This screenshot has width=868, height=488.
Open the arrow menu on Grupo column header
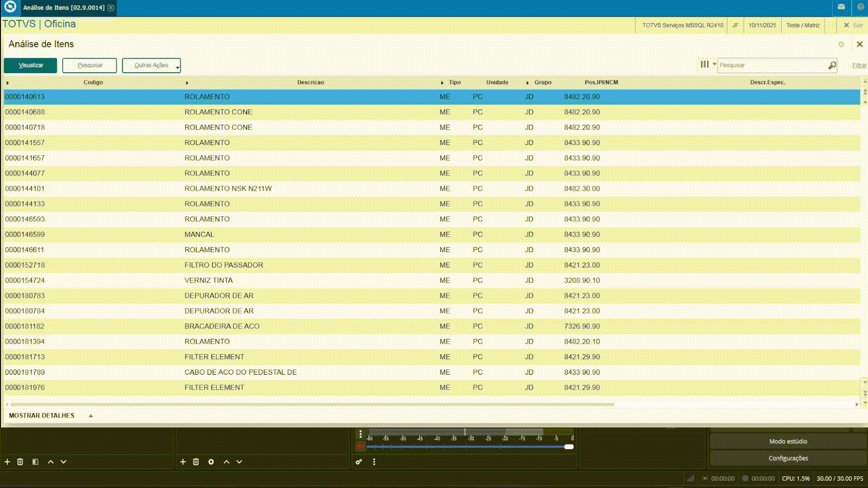point(527,83)
